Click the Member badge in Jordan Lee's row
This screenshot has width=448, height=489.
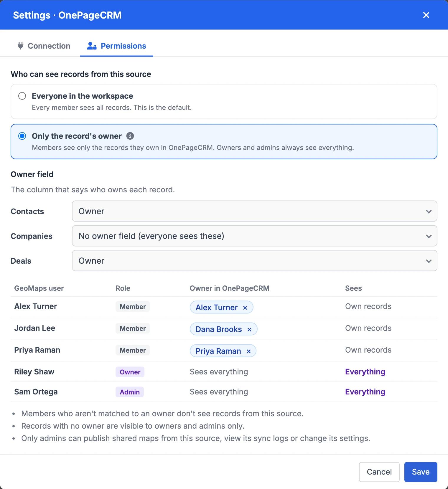tap(133, 328)
